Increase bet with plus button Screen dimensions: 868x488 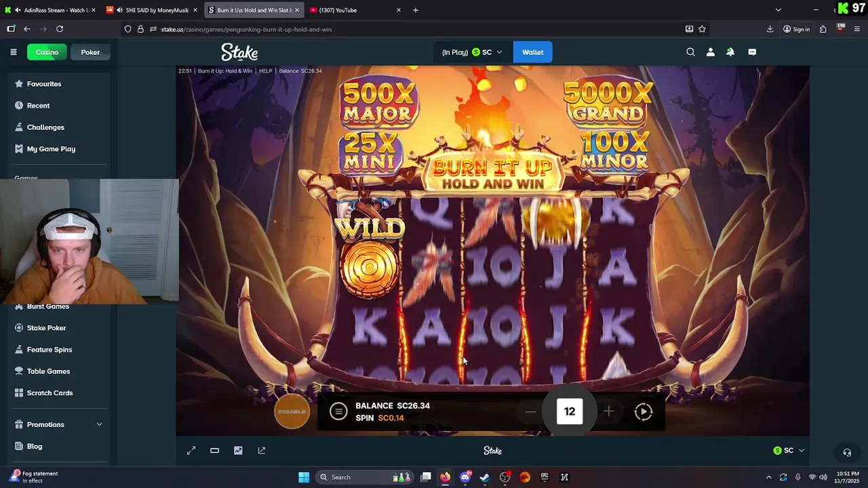(x=608, y=411)
